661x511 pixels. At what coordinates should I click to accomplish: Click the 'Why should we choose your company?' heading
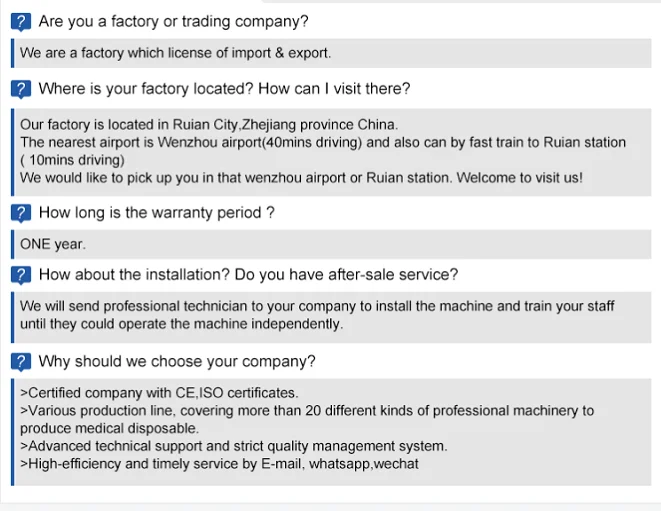click(177, 361)
